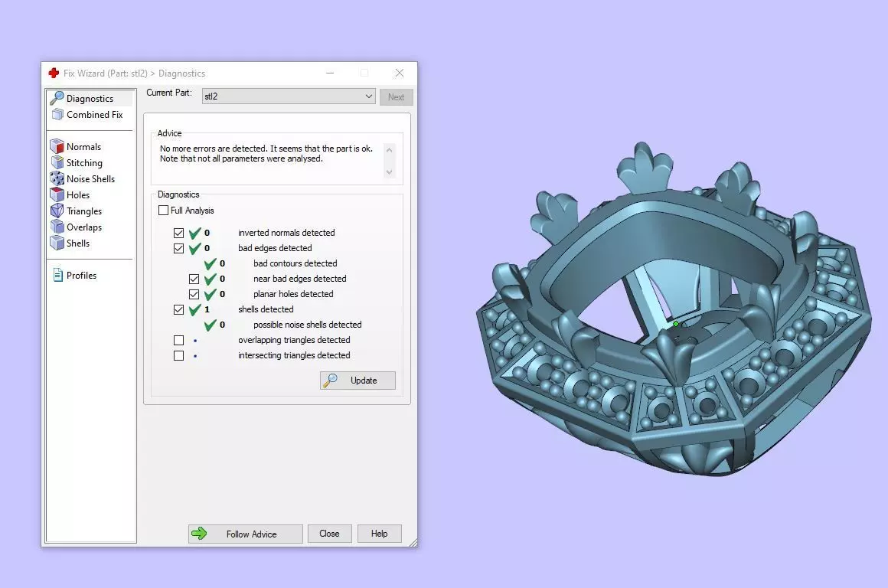
Task: Go to Shells page
Action: click(77, 243)
